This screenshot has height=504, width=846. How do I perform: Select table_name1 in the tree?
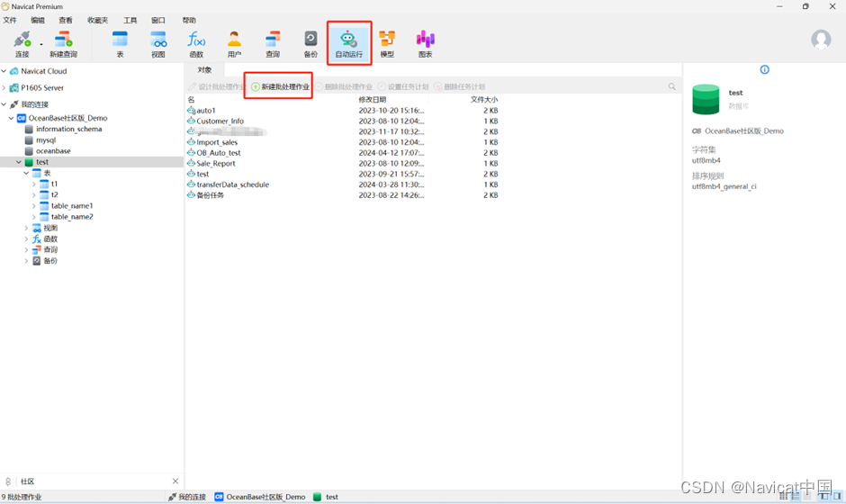pos(72,205)
